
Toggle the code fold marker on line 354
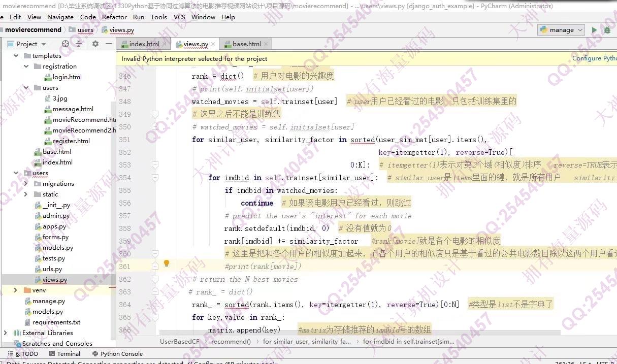click(155, 178)
